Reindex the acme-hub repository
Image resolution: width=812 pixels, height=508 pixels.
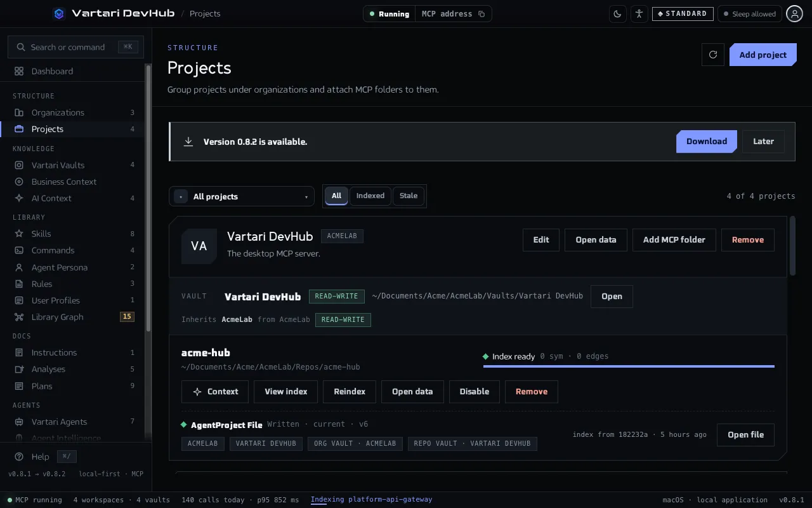(350, 392)
